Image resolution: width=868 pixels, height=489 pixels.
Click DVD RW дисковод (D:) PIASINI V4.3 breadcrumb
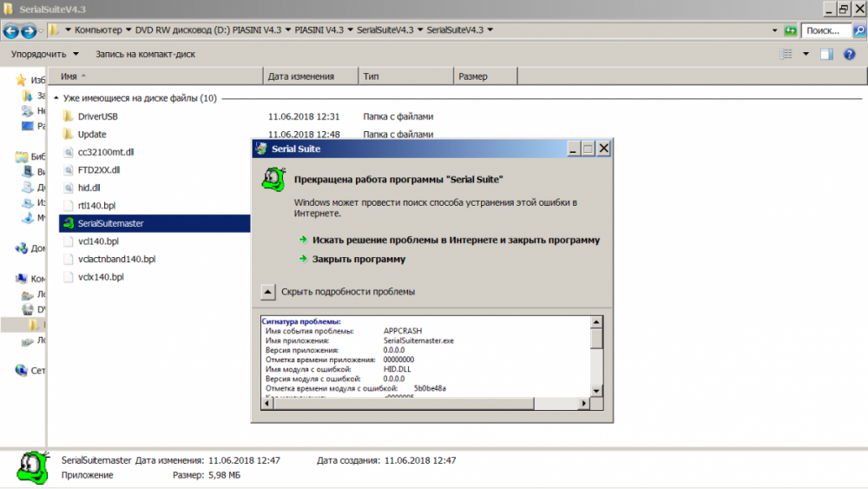pos(208,30)
